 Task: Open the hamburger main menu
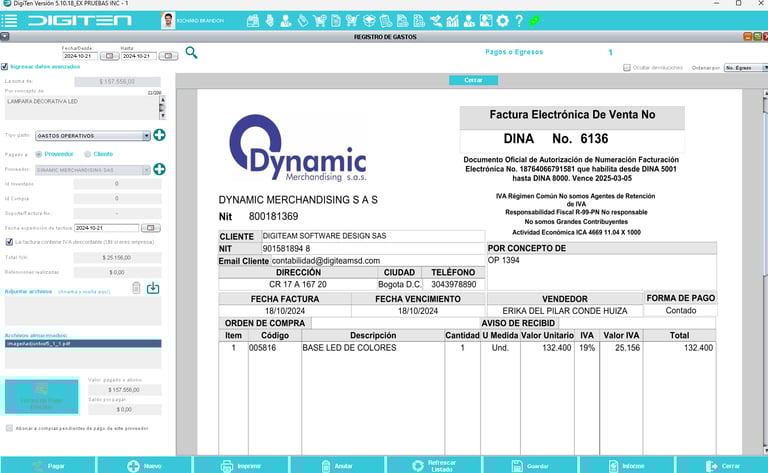pos(9,21)
